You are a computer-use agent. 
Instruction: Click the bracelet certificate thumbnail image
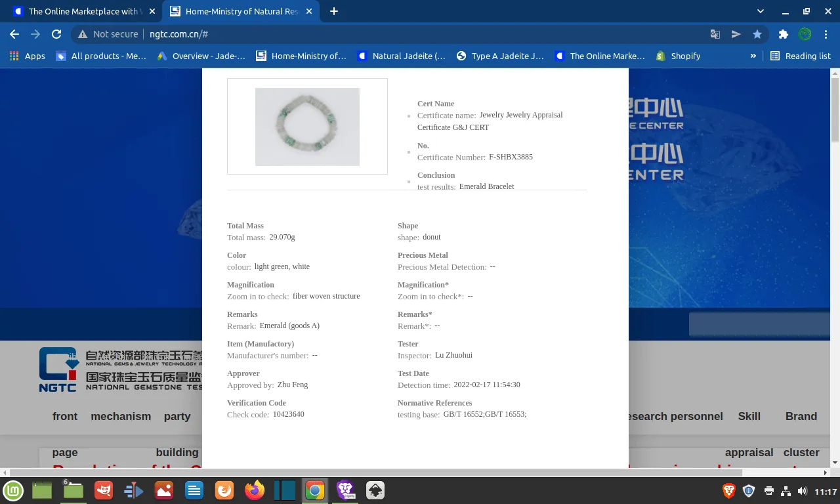pyautogui.click(x=307, y=127)
